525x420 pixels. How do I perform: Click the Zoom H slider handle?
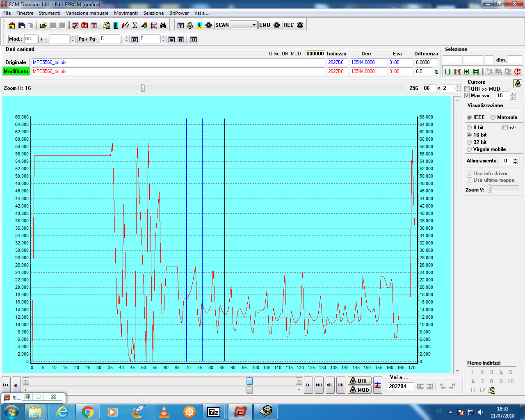click(143, 88)
